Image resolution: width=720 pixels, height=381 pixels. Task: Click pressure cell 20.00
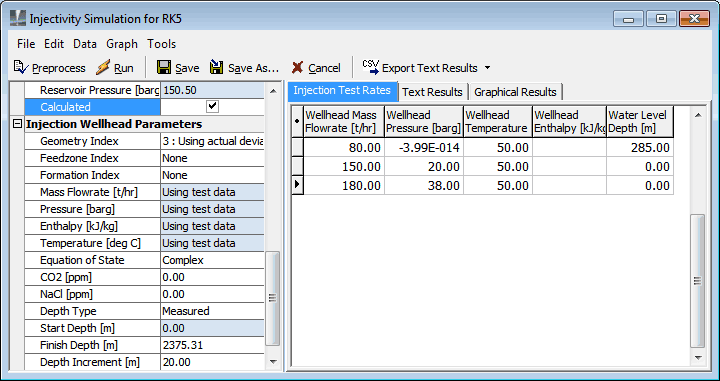point(423,166)
